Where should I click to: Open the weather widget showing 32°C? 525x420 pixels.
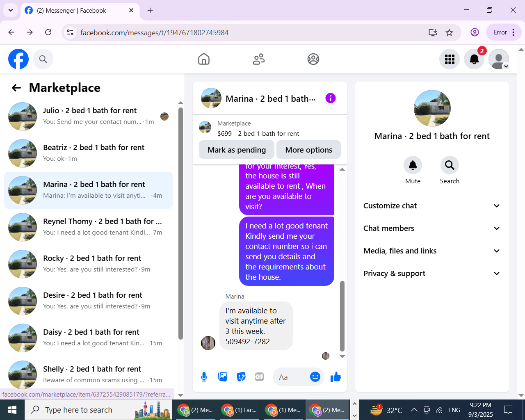[386, 410]
